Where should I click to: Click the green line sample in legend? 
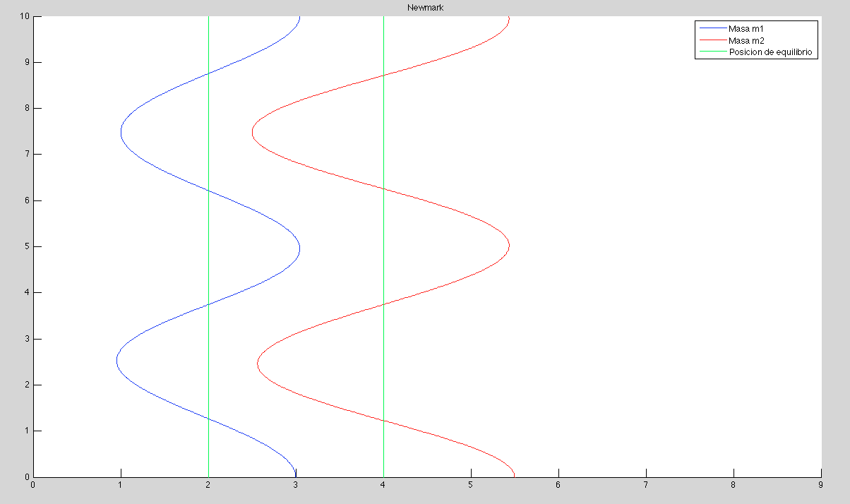tap(712, 52)
